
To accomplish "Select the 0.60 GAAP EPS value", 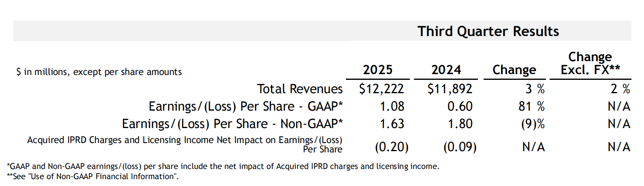I will tap(460, 106).
